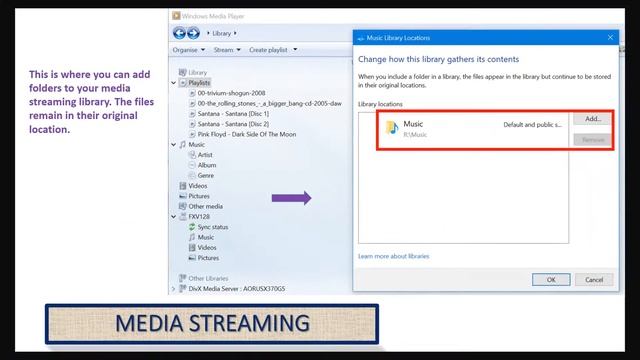Screen dimensions: 640x360
Task: Click the Artist icon under Music
Action: coord(192,155)
